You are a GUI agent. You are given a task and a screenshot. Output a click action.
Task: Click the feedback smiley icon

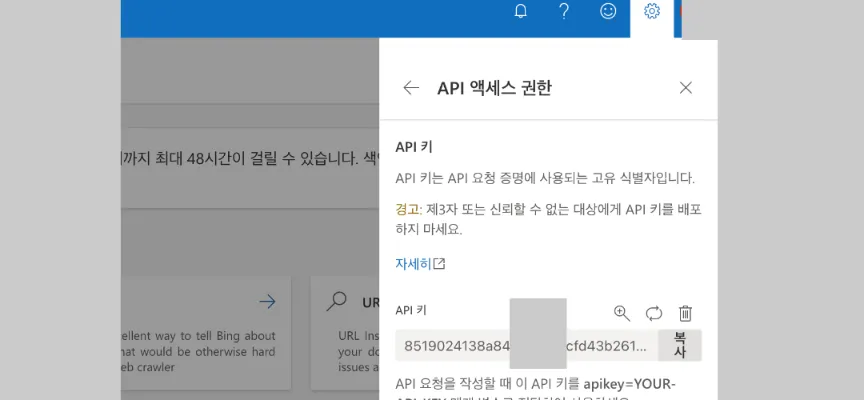coord(608,11)
